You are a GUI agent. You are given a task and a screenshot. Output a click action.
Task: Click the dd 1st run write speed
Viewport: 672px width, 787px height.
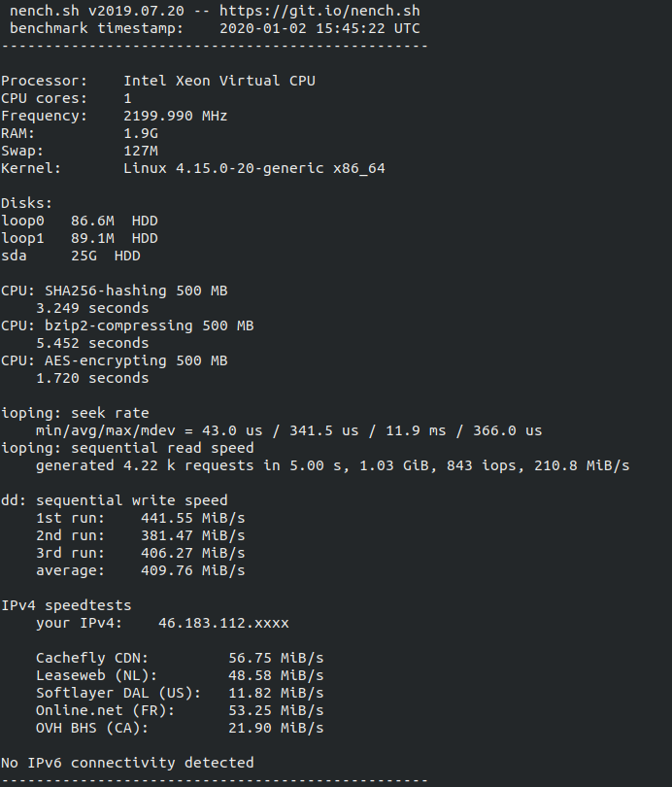(x=192, y=518)
